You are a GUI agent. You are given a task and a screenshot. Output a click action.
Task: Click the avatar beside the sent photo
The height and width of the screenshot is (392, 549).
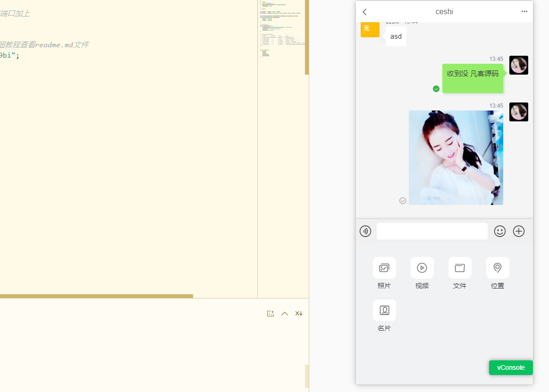(518, 112)
